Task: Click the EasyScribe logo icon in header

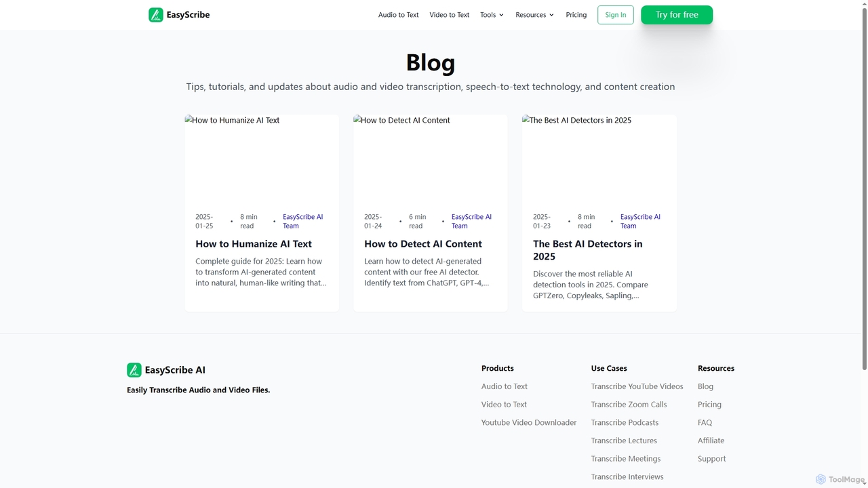Action: click(x=156, y=15)
